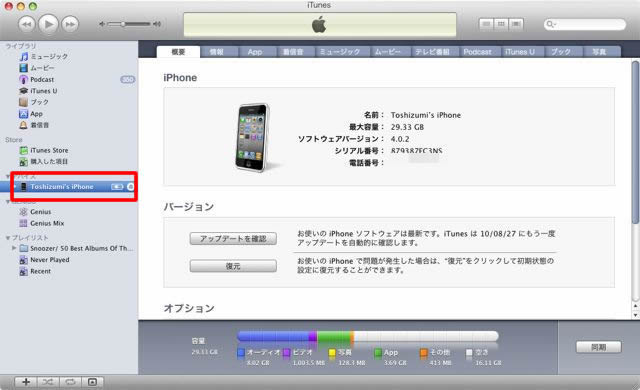Screen dimensions: 640x390
Task: Expand Toshizumi's iPhone disclosure triangle
Action: pyautogui.click(x=15, y=186)
